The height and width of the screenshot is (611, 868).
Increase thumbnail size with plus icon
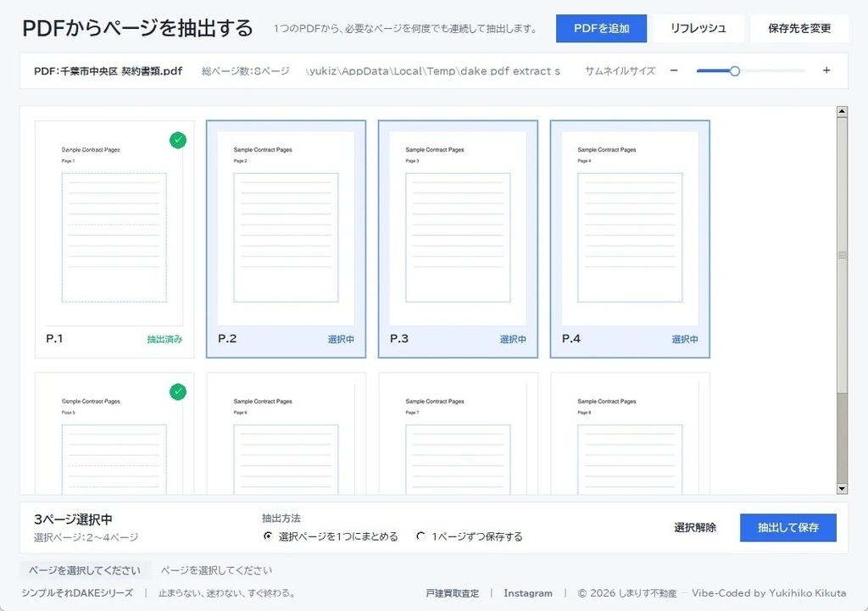coord(826,70)
